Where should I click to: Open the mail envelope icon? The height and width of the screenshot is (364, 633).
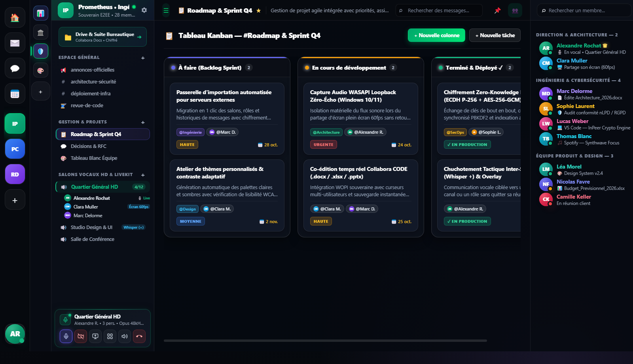[x=15, y=43]
